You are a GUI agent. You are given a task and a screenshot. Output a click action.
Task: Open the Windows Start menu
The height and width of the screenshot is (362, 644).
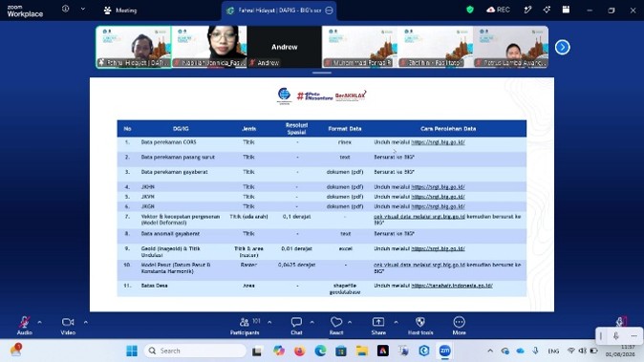132,351
